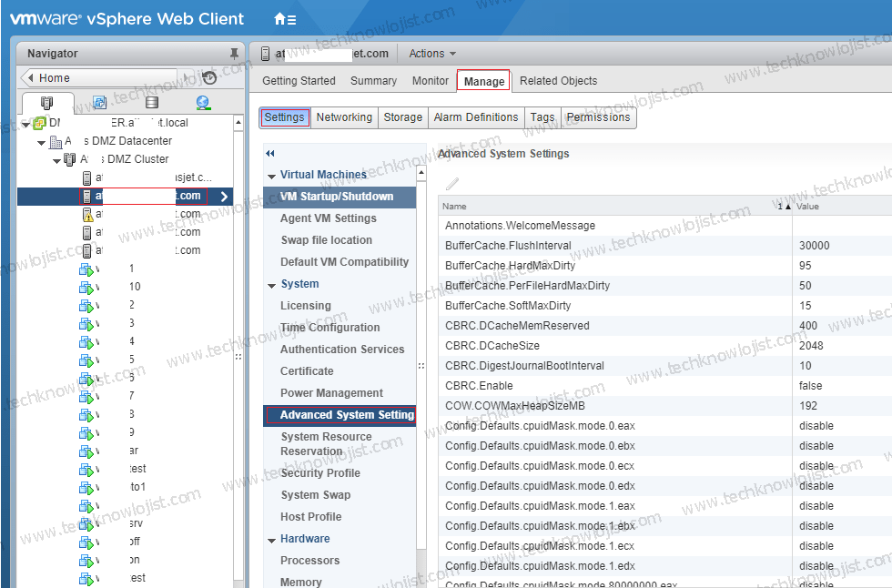The height and width of the screenshot is (588, 892).
Task: Select the Manage tab
Action: coord(483,81)
